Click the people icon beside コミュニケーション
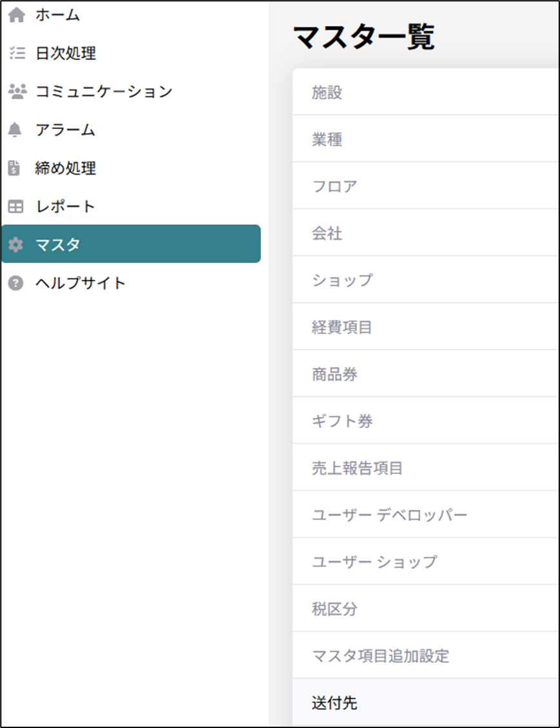This screenshot has height=728, width=560. coord(15,92)
